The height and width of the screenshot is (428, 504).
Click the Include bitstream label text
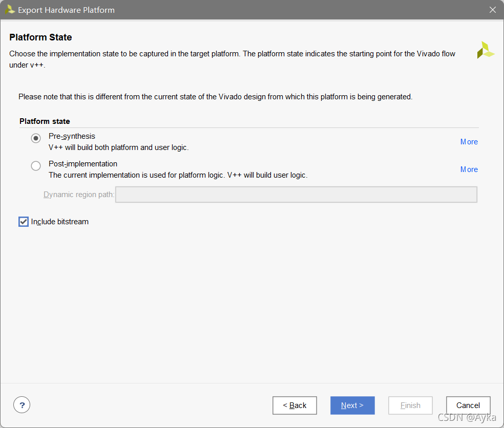point(60,222)
